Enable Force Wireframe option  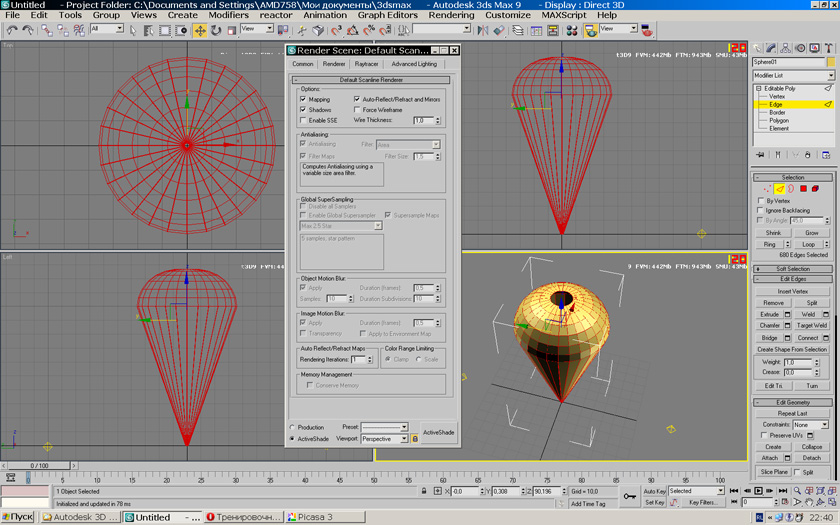357,110
